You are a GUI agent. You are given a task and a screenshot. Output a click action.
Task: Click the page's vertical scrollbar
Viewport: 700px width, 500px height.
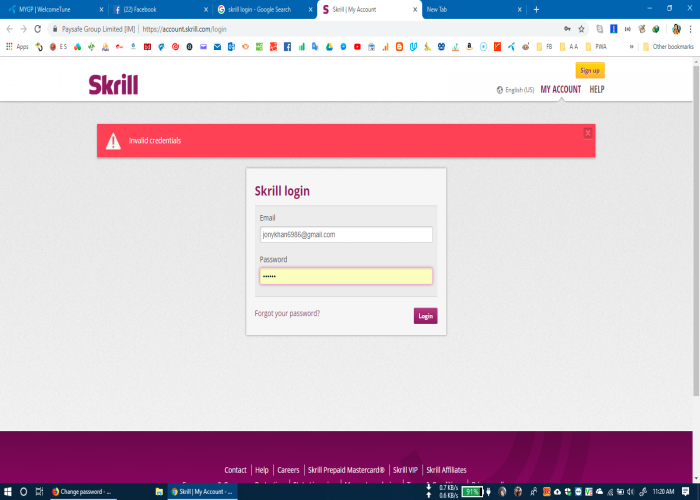696,231
